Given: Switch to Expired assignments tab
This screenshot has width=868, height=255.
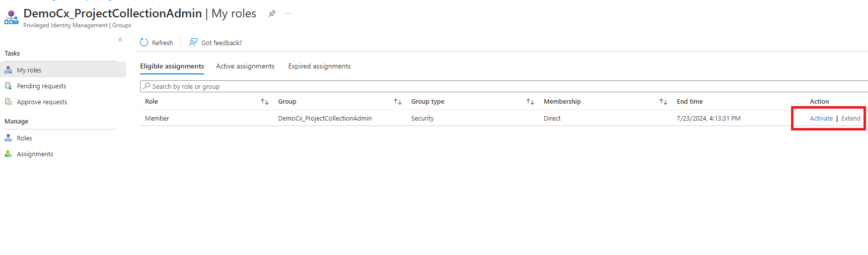Looking at the screenshot, I should 319,66.
